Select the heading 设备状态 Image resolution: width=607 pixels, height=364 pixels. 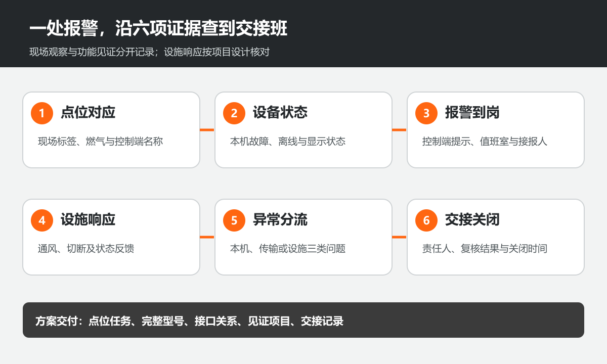pos(280,112)
